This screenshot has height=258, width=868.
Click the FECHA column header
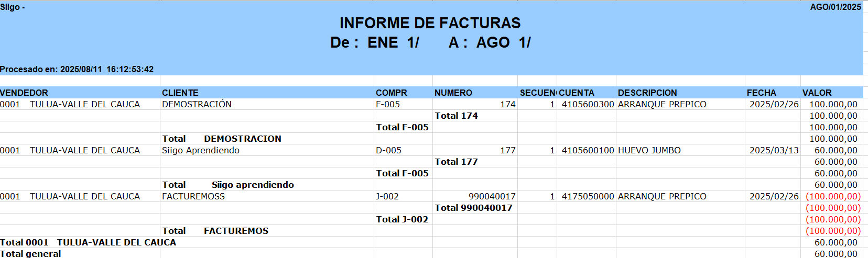761,93
